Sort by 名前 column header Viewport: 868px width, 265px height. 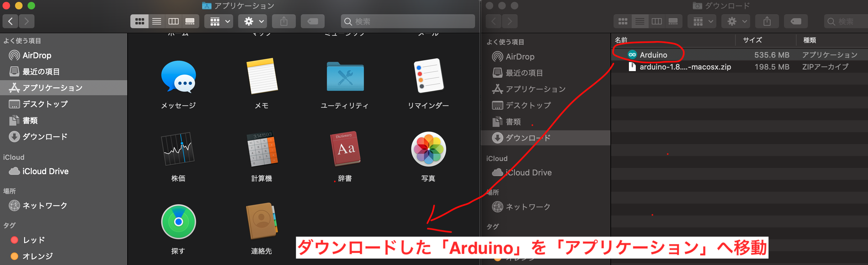coord(673,40)
